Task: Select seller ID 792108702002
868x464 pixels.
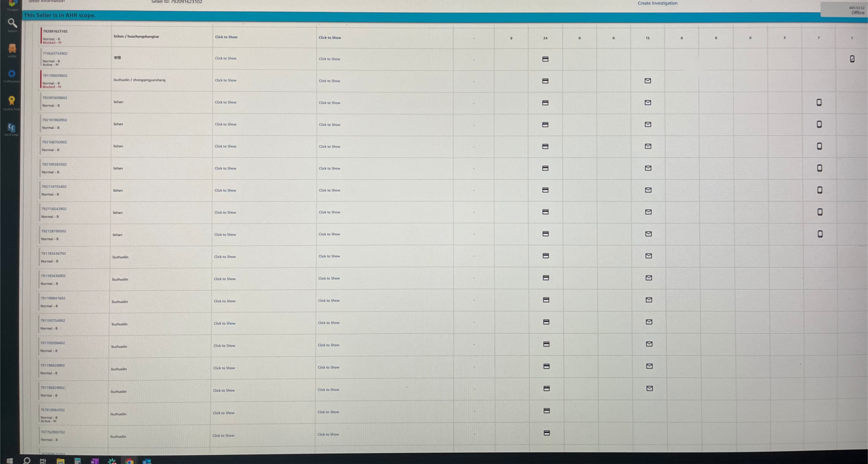Action: 54,142
